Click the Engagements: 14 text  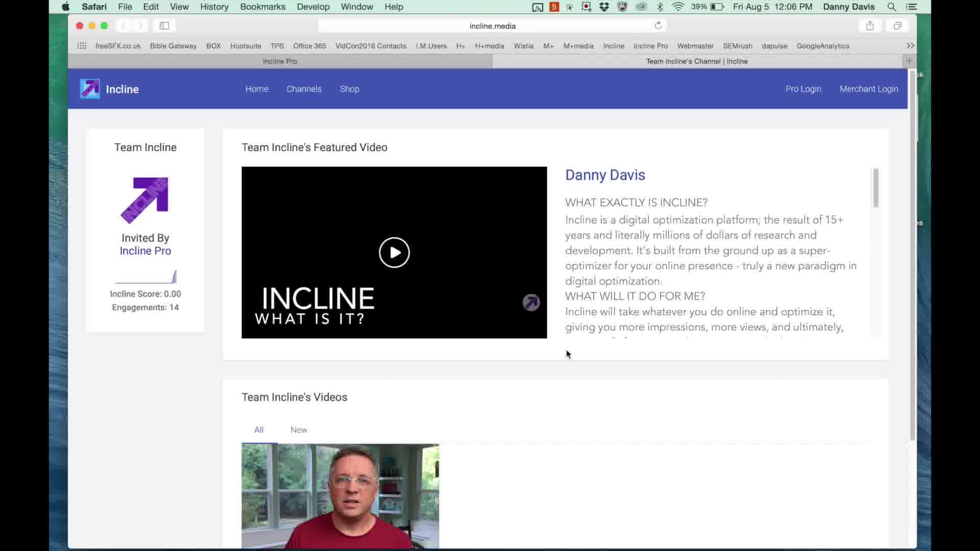pos(145,307)
